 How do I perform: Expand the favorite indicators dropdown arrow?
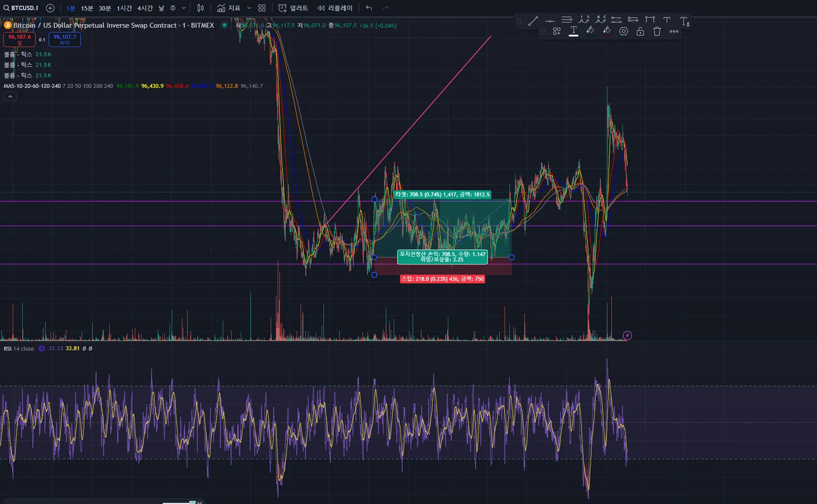click(x=249, y=8)
